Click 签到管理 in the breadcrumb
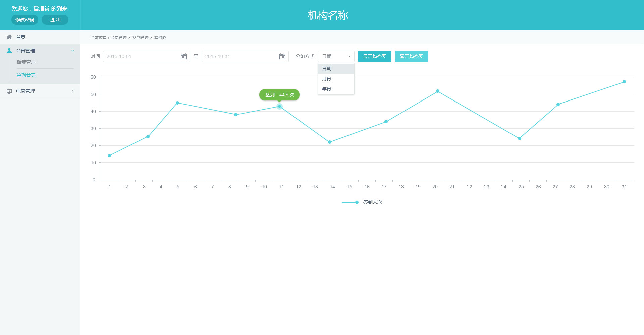 click(141, 38)
